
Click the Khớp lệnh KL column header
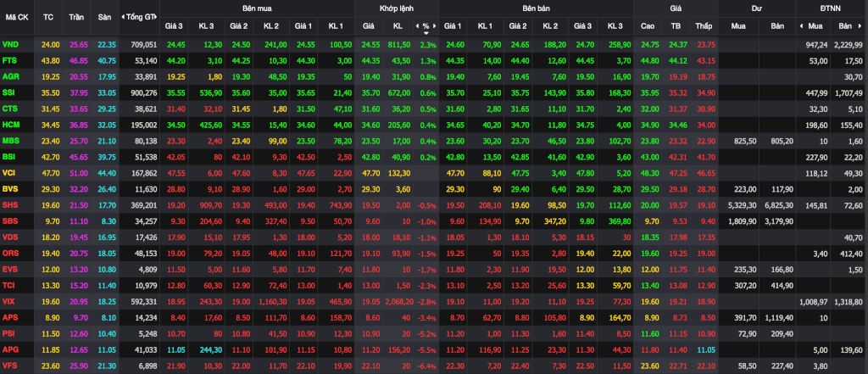point(398,26)
